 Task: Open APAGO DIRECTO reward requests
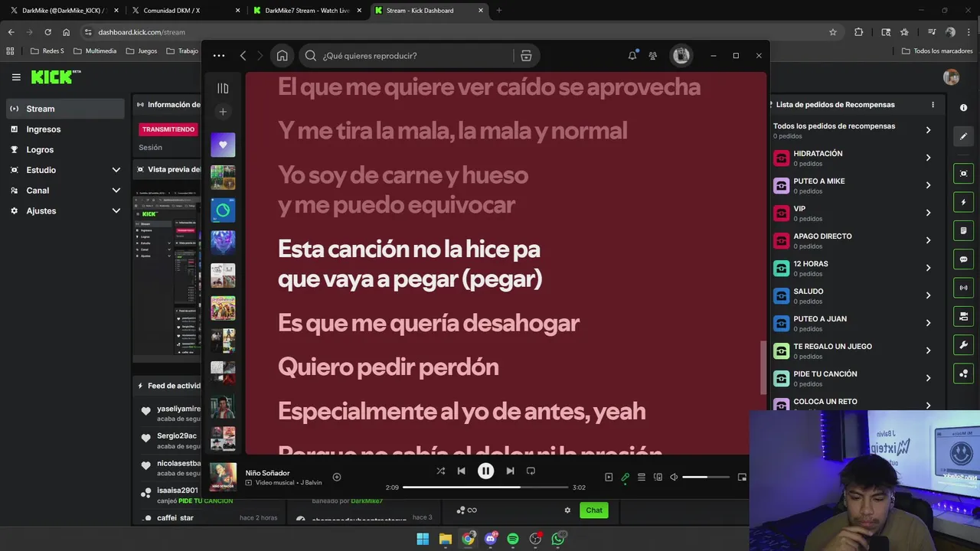853,240
